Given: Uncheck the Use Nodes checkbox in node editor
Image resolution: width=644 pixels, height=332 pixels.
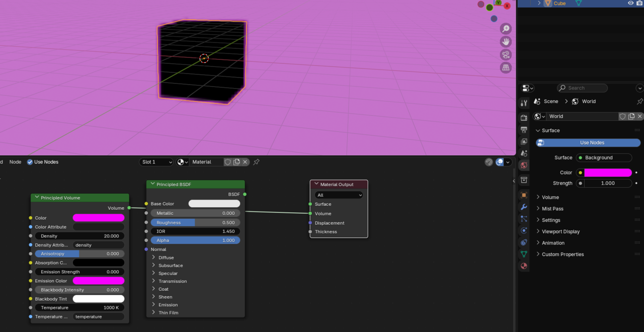Looking at the screenshot, I should pyautogui.click(x=30, y=162).
